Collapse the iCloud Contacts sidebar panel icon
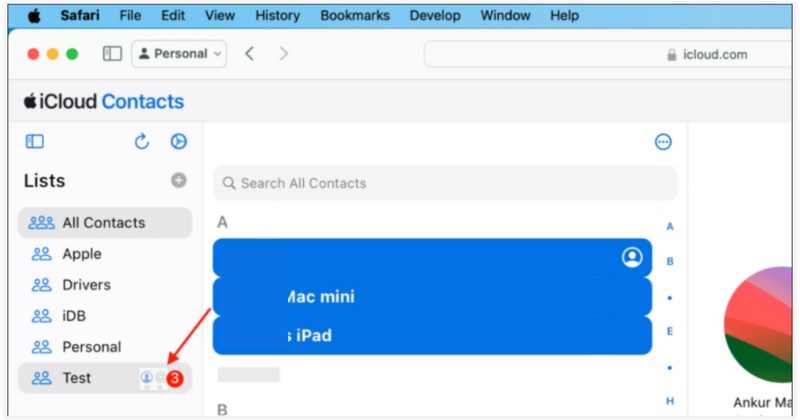The image size is (800, 420). point(35,142)
